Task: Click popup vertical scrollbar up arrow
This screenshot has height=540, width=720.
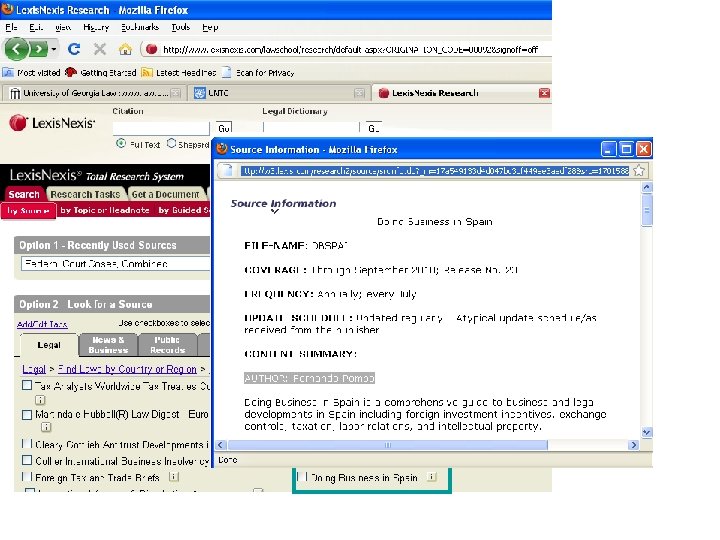Action: (647, 187)
